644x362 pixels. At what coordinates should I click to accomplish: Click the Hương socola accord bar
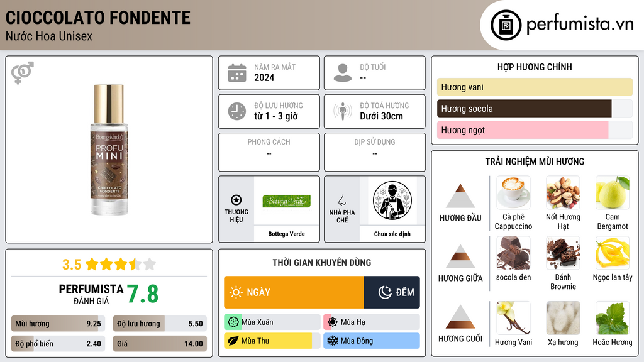pos(535,109)
